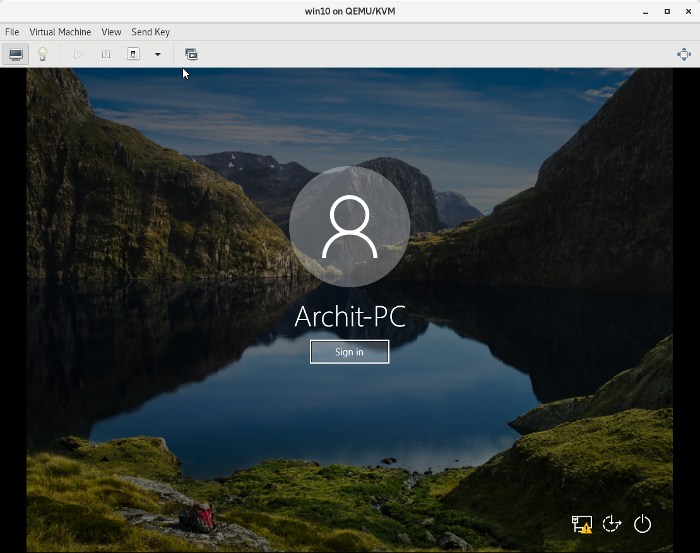Minimize the virt-manager VM window
Viewport: 700px width, 553px height.
(x=647, y=11)
